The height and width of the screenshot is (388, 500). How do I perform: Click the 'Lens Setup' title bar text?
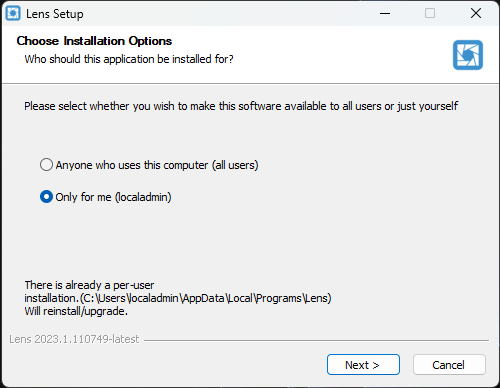point(55,14)
